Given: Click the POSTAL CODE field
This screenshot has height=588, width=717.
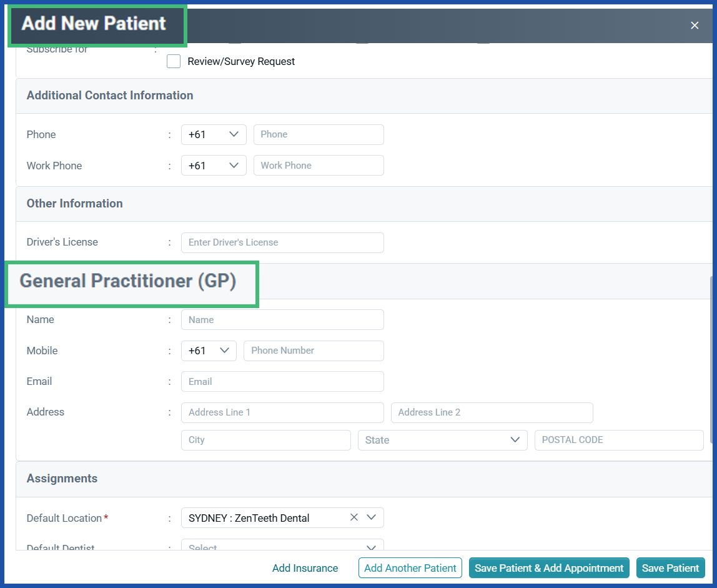Looking at the screenshot, I should (x=618, y=440).
